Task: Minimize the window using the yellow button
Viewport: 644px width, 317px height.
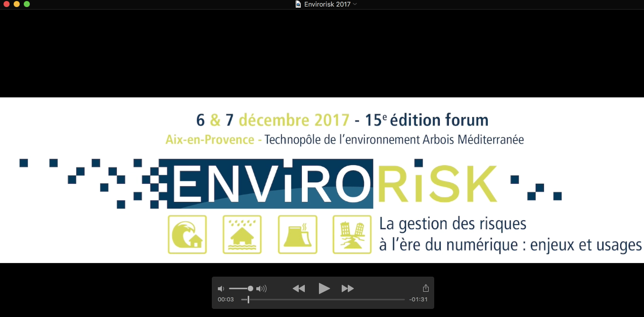Action: click(17, 4)
